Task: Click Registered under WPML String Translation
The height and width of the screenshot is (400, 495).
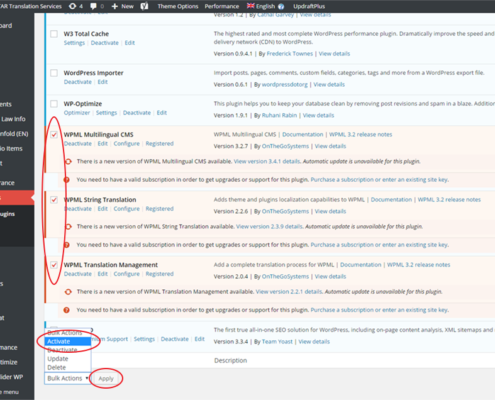Action: pyautogui.click(x=160, y=209)
